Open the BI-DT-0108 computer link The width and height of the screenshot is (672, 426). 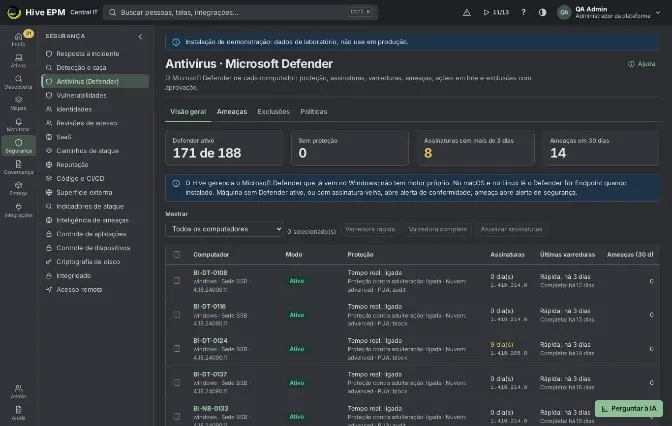point(210,273)
